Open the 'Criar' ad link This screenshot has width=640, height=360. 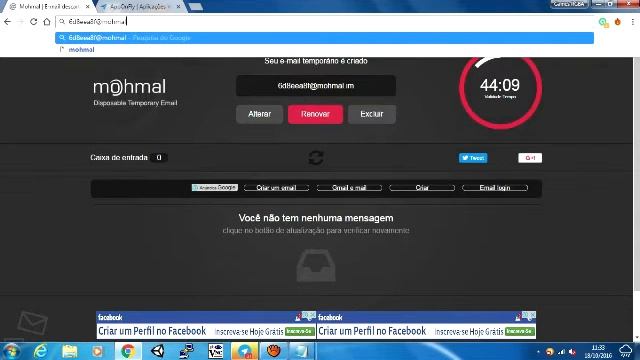pyautogui.click(x=422, y=188)
